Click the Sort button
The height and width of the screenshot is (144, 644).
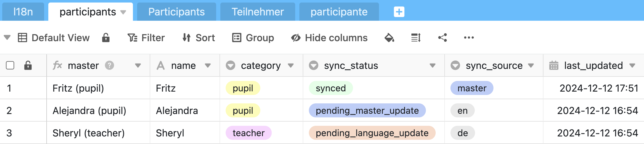[x=199, y=38]
